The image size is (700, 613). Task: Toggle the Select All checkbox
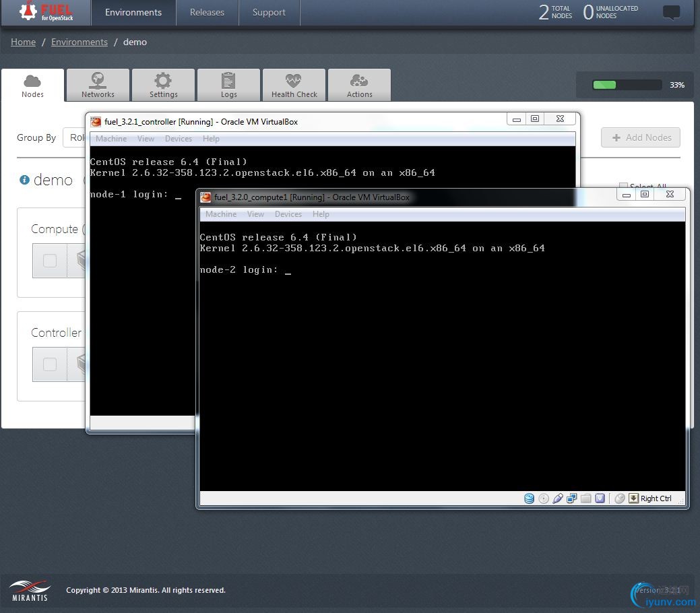pyautogui.click(x=623, y=187)
